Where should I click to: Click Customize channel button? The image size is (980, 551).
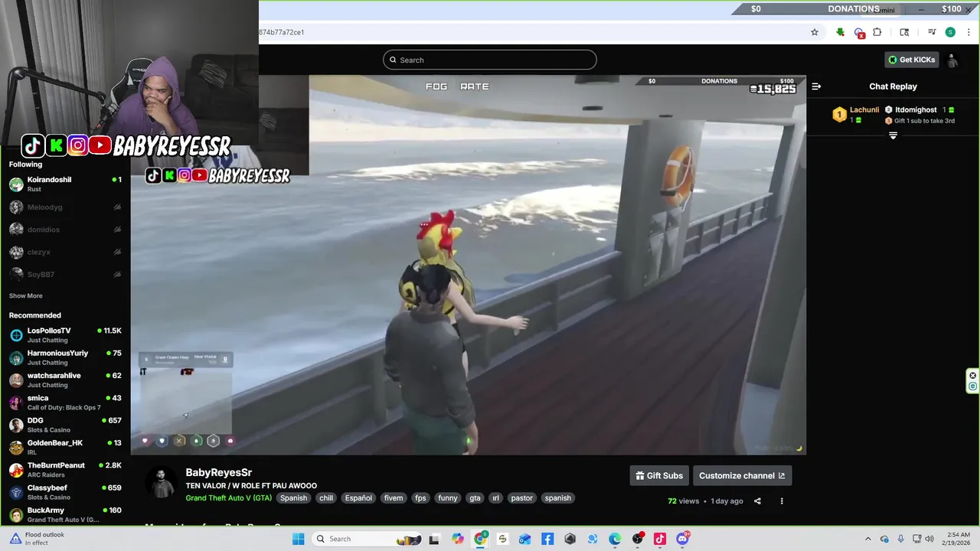(x=742, y=475)
